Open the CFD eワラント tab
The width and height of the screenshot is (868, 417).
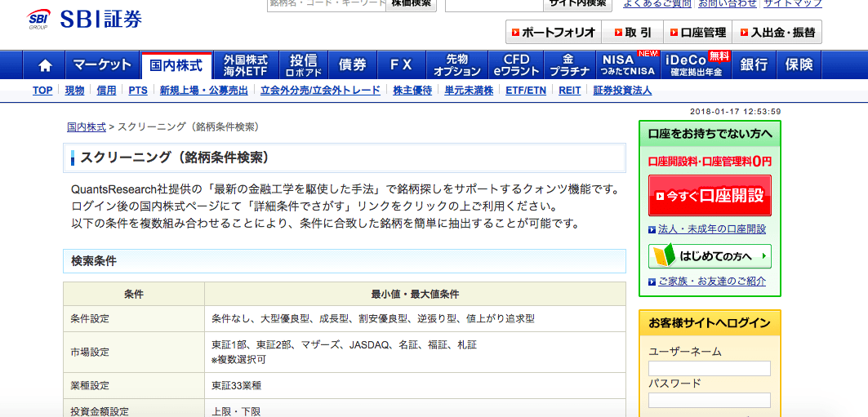516,65
